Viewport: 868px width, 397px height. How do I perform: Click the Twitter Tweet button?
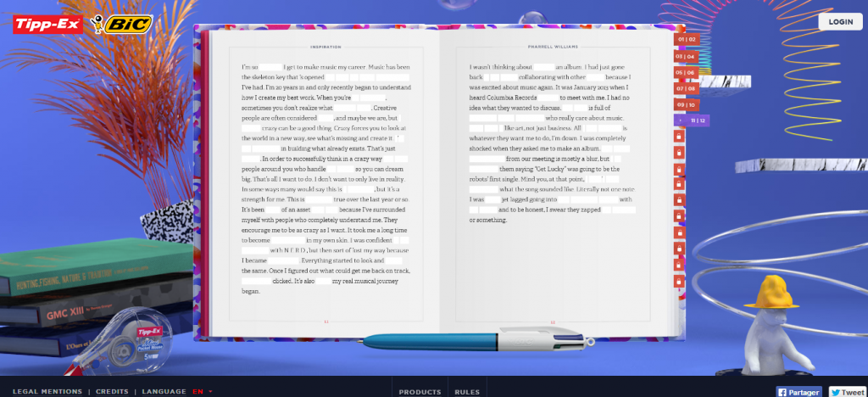(847, 391)
